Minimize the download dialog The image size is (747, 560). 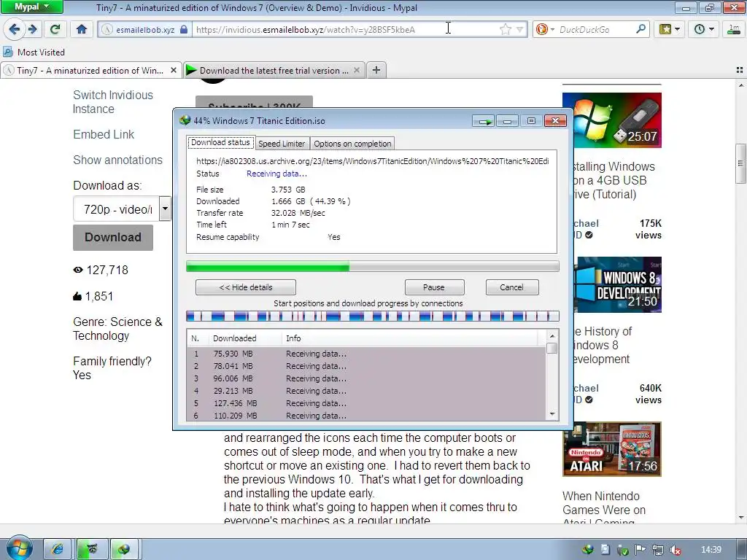[508, 122]
